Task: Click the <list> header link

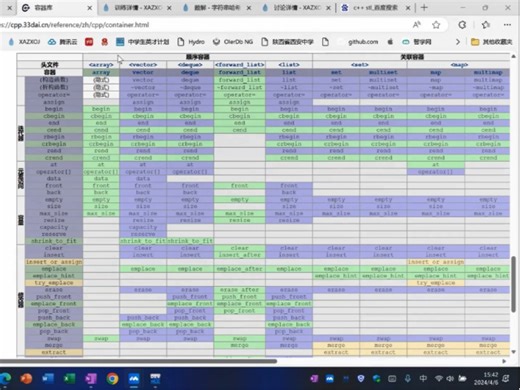Action: [x=289, y=65]
